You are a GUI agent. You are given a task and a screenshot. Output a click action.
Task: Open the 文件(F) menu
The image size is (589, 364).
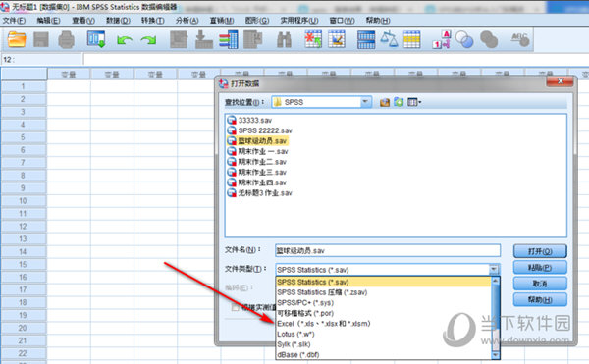coord(14,21)
